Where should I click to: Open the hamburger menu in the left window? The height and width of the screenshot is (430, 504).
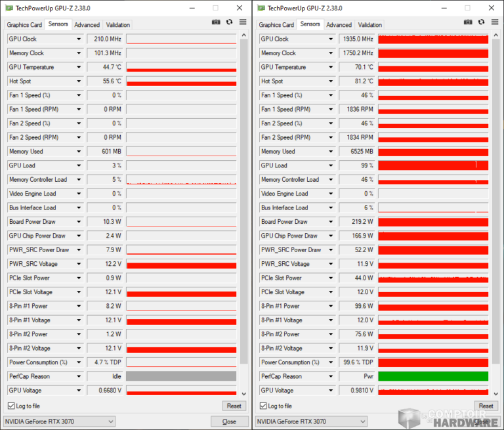242,22
